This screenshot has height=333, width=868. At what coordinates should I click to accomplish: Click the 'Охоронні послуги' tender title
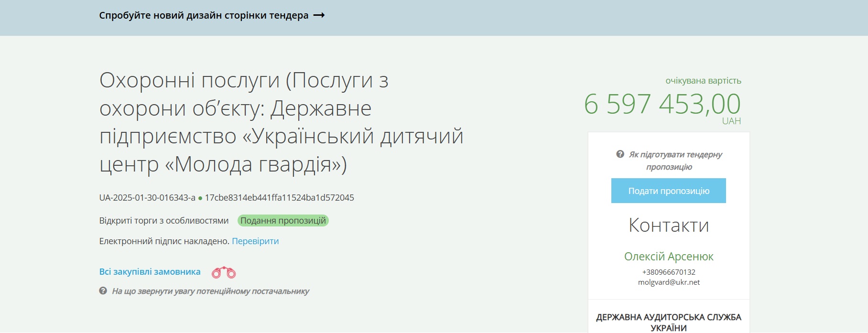tap(281, 122)
